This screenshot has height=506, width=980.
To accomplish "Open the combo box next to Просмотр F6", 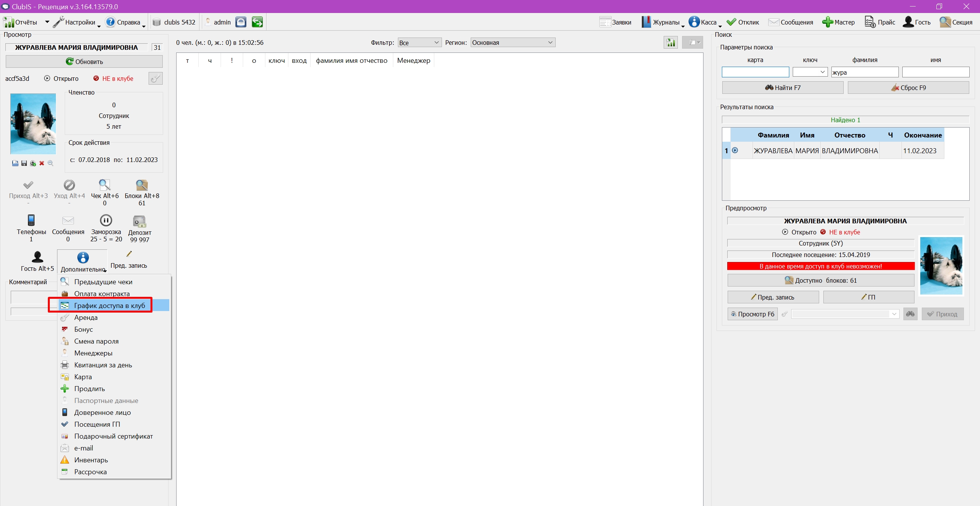I will pyautogui.click(x=845, y=314).
